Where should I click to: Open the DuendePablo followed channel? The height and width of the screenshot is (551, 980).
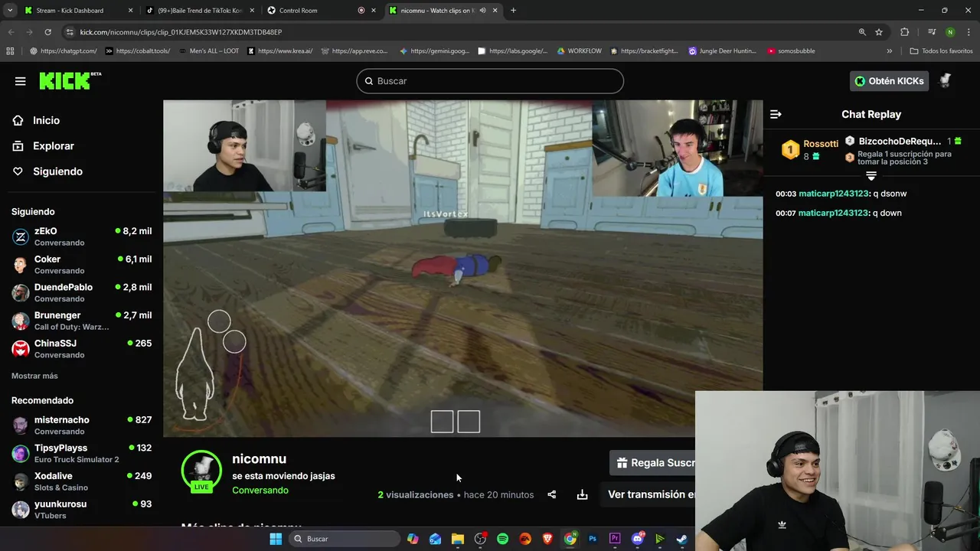tap(81, 292)
